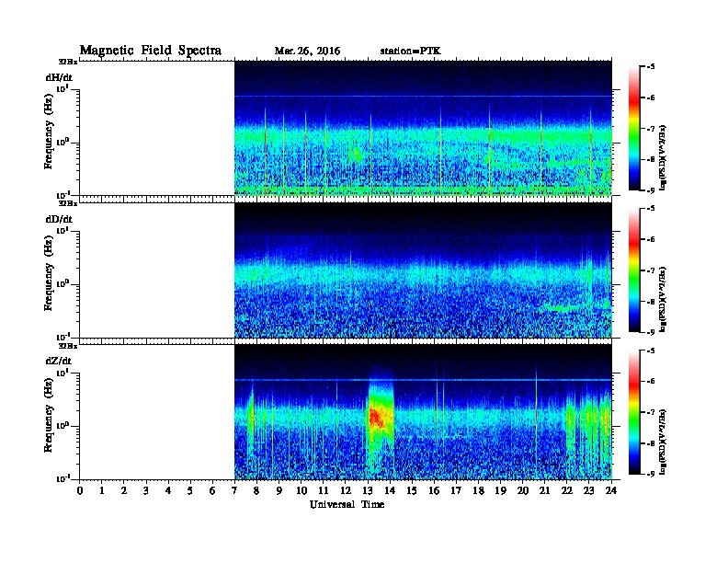Click hour tick label "12" on time axis

click(346, 491)
